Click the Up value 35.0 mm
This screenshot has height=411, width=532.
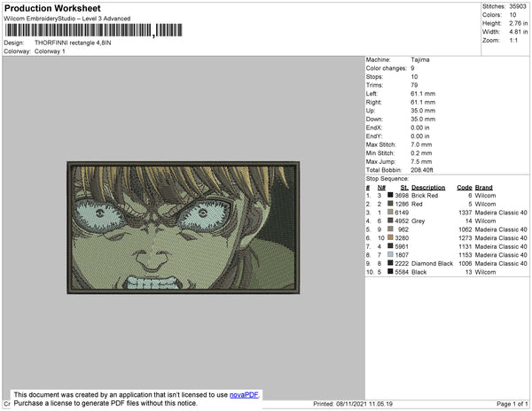click(x=423, y=111)
